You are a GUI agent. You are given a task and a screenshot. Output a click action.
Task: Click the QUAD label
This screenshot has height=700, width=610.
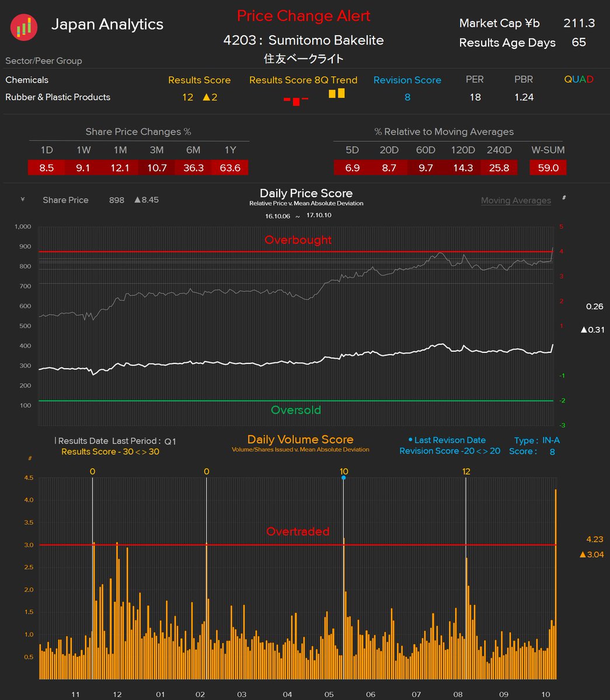coord(578,79)
